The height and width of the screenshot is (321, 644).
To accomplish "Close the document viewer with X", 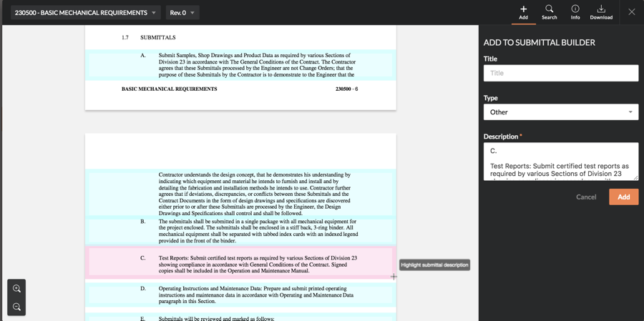I will (x=632, y=12).
